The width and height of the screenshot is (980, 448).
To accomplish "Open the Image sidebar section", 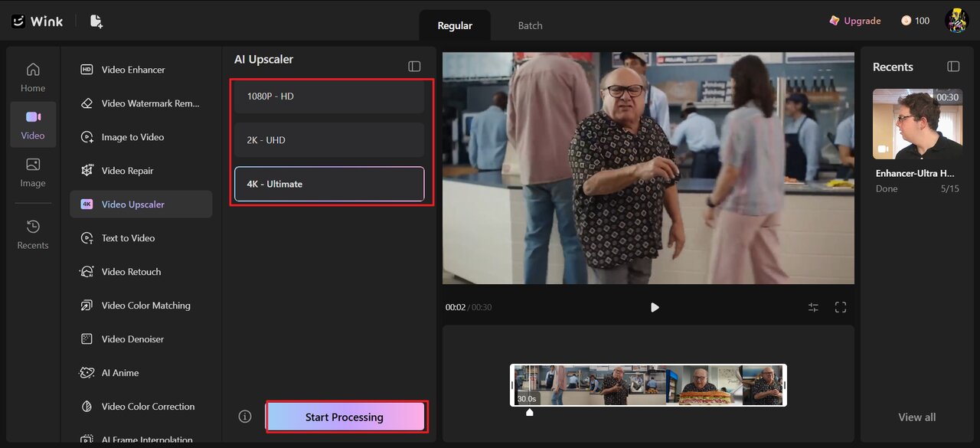I will click(33, 172).
